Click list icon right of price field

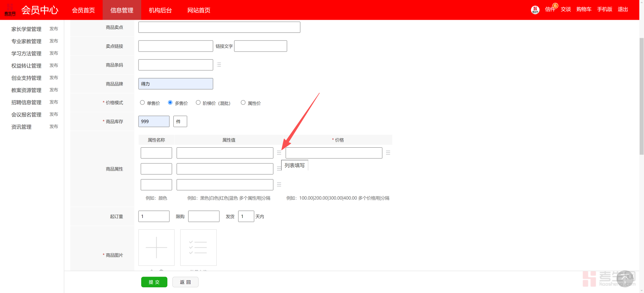[388, 153]
